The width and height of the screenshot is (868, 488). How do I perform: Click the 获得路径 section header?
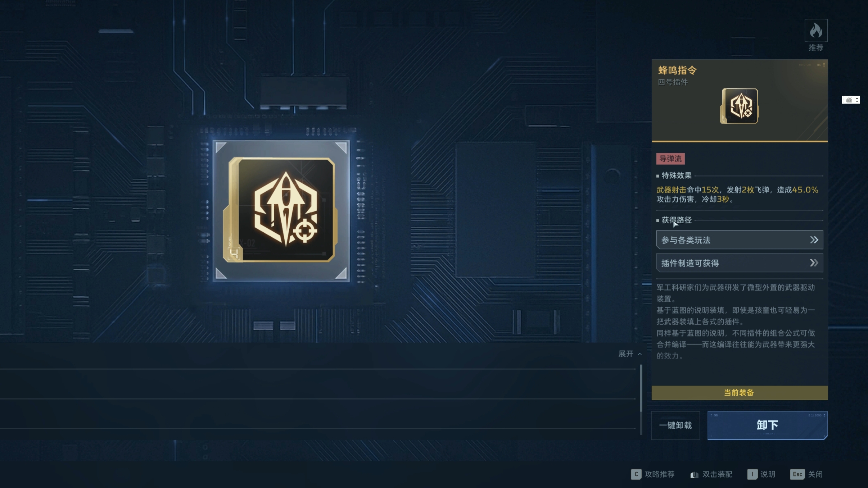(x=677, y=220)
